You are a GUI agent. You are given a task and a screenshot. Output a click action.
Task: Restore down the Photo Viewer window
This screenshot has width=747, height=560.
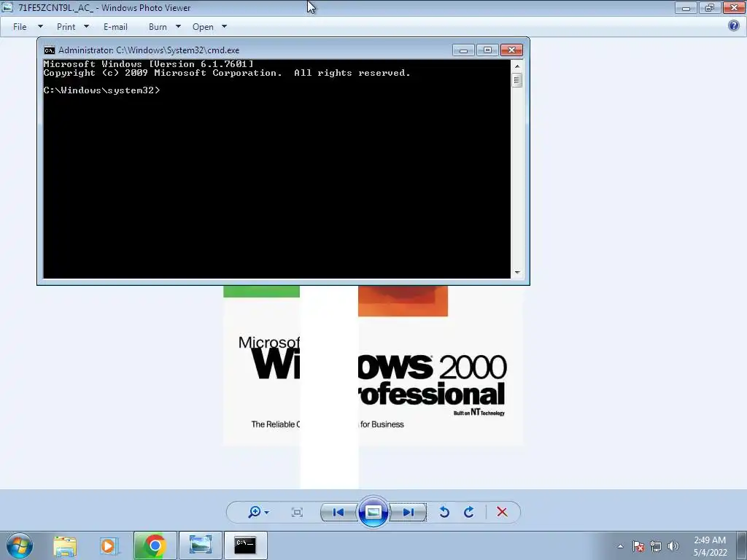pos(710,7)
